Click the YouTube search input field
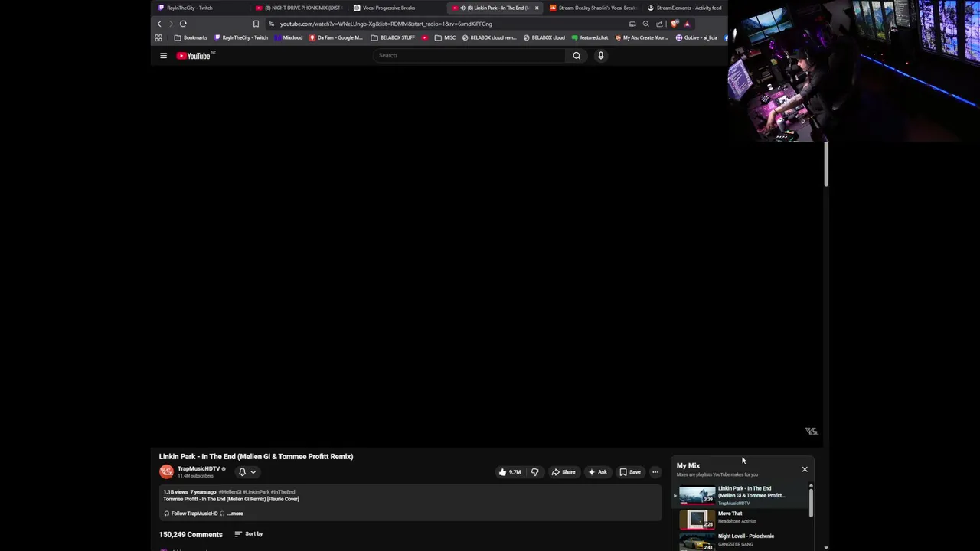This screenshot has width=980, height=551. [x=469, y=55]
